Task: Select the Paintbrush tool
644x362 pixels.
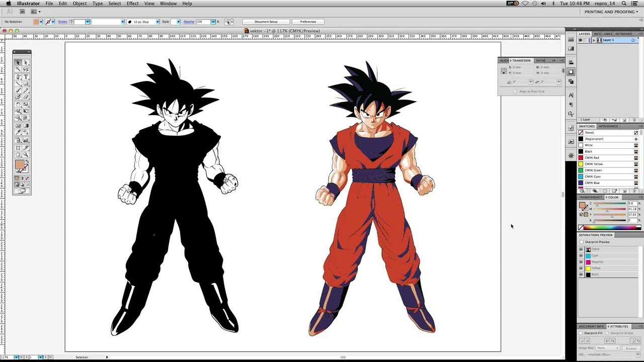Action: pos(18,90)
